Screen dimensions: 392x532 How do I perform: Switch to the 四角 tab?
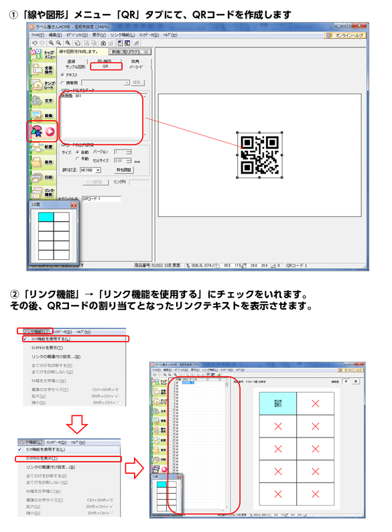coord(135,62)
